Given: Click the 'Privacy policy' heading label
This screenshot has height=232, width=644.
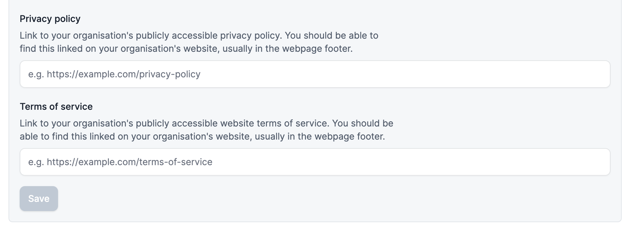Looking at the screenshot, I should [x=50, y=19].
